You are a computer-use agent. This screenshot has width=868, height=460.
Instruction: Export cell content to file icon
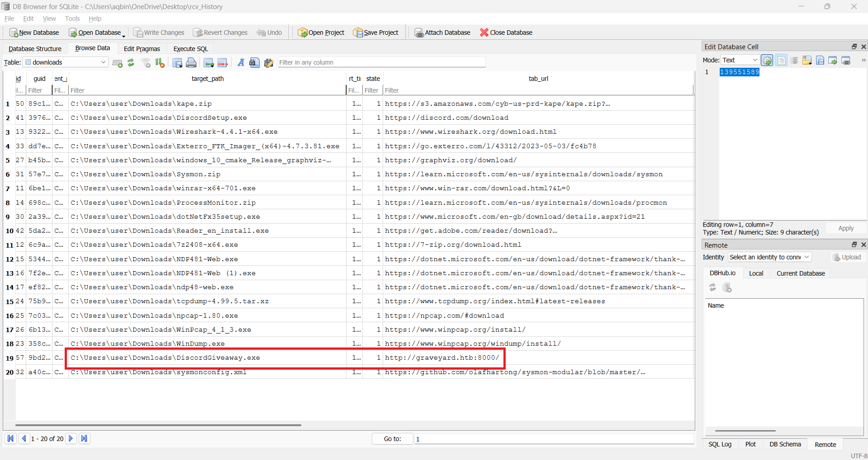point(820,61)
